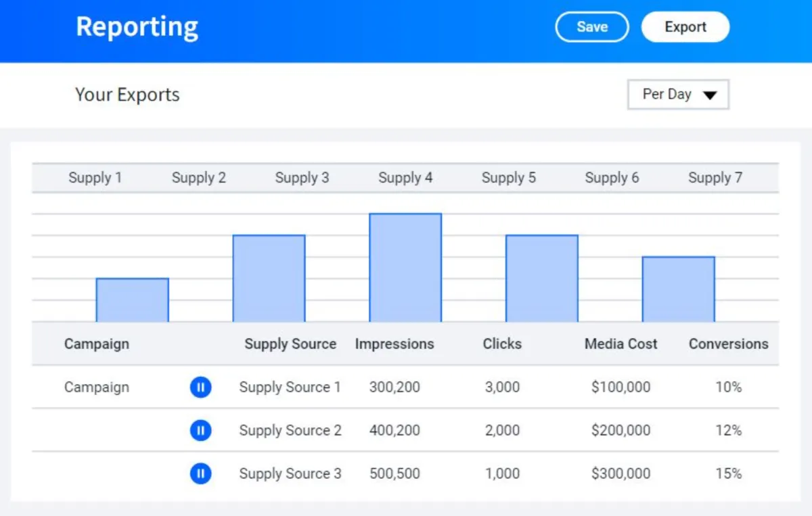812x516 pixels.
Task: Sort by Impressions column header
Action: (394, 344)
